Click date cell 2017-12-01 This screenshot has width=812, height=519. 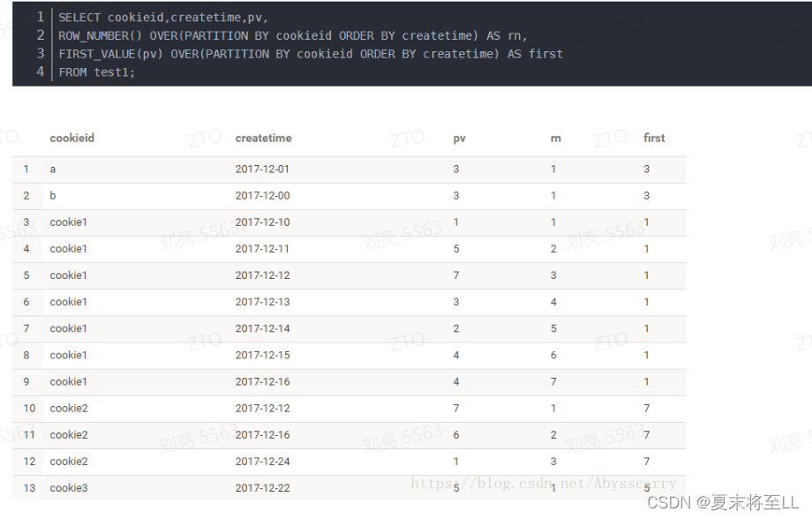[262, 169]
